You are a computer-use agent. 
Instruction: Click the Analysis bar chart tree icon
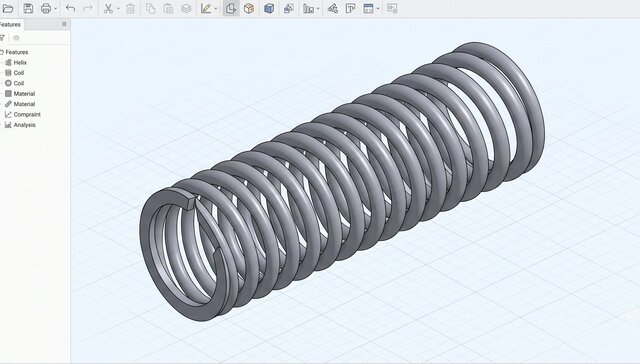coord(8,125)
